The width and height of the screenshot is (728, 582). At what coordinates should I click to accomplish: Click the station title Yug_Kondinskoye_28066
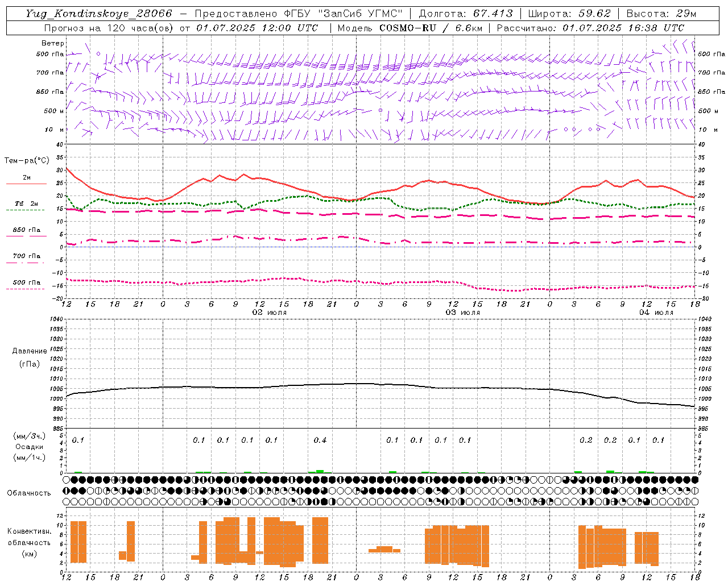point(98,14)
